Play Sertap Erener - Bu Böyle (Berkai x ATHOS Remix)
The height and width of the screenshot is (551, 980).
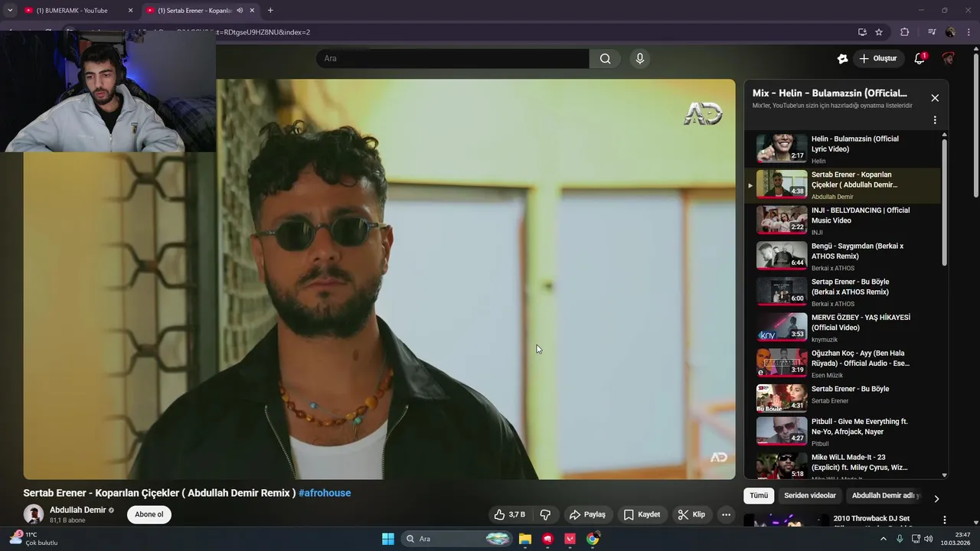[842, 292]
